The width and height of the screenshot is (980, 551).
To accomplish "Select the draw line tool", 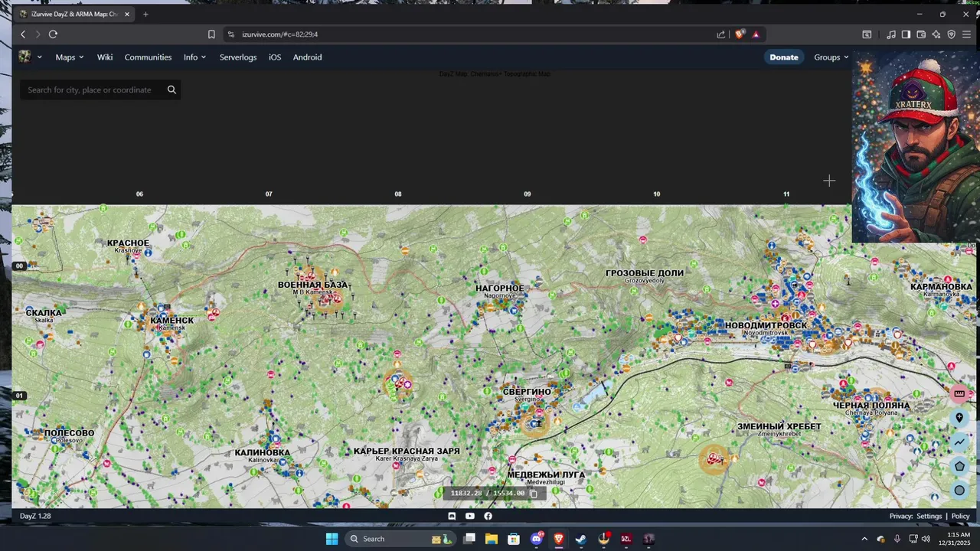I will coord(959,442).
